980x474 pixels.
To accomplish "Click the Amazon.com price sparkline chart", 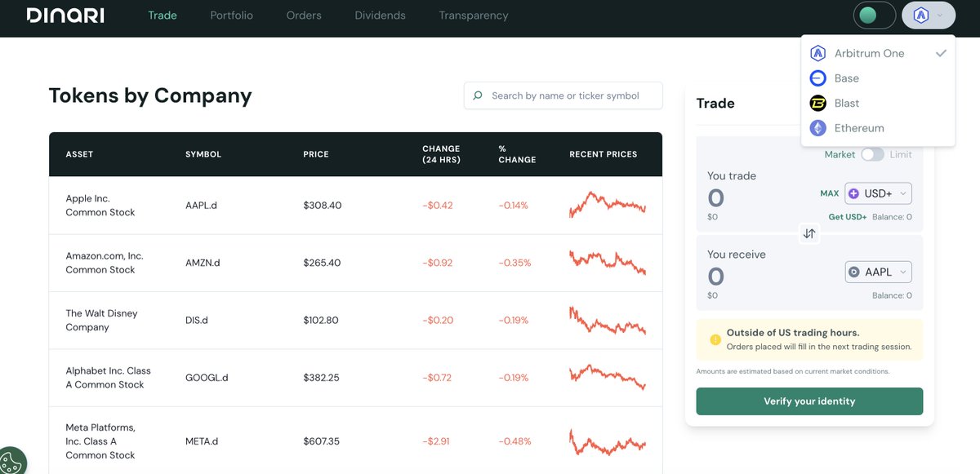I will pos(608,262).
